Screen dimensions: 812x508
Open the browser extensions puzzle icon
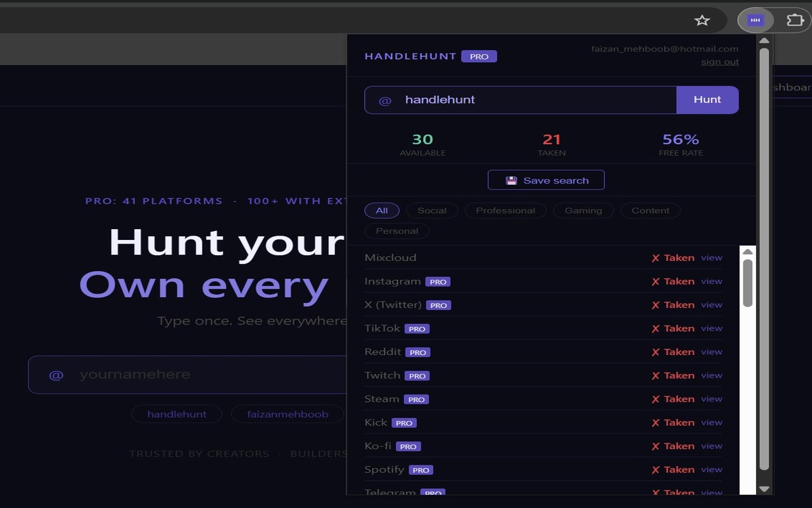point(795,20)
